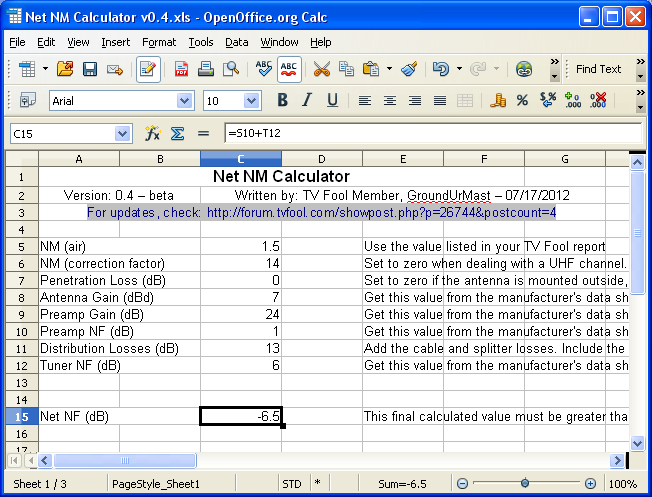Export directly as PDF
The image size is (652, 497).
182,70
